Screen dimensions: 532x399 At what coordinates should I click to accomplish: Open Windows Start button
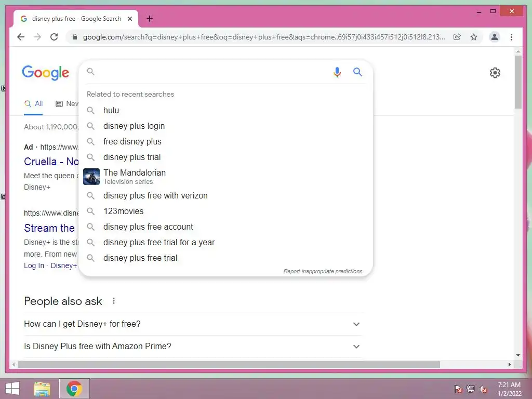(12, 389)
